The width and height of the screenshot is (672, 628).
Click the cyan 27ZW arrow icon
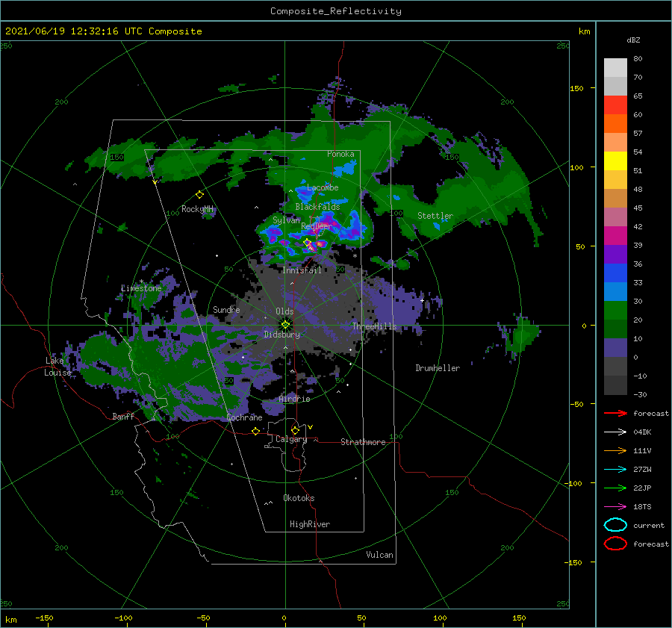[615, 469]
